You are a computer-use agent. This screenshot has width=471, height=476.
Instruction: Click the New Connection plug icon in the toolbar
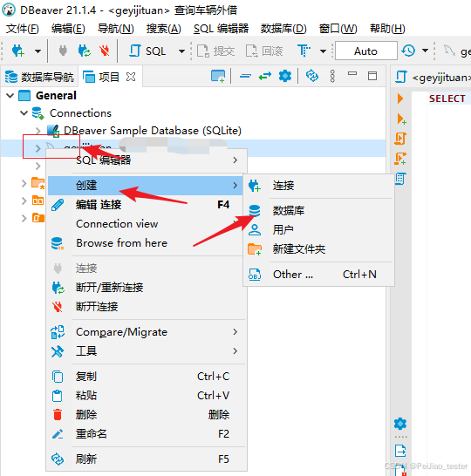18,51
